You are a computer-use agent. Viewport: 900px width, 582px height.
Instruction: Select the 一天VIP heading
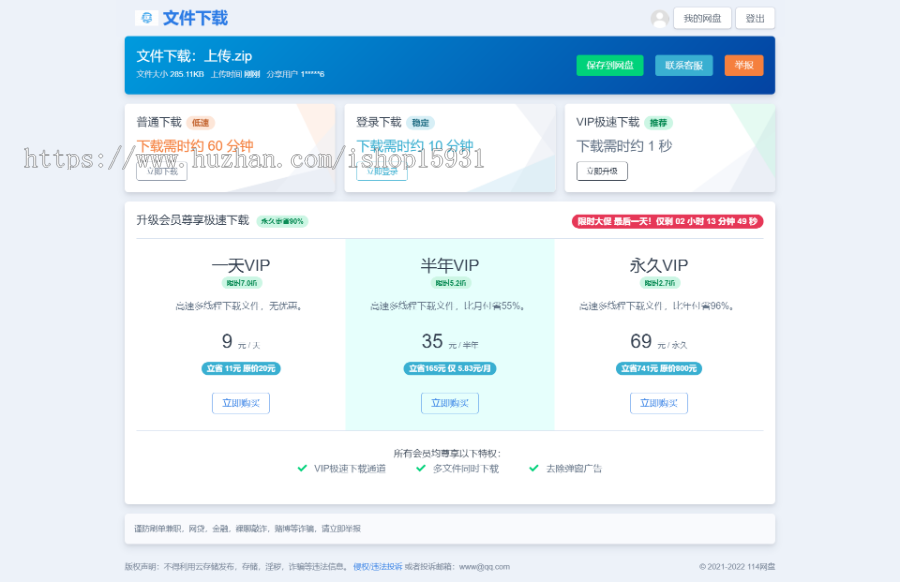(x=241, y=265)
